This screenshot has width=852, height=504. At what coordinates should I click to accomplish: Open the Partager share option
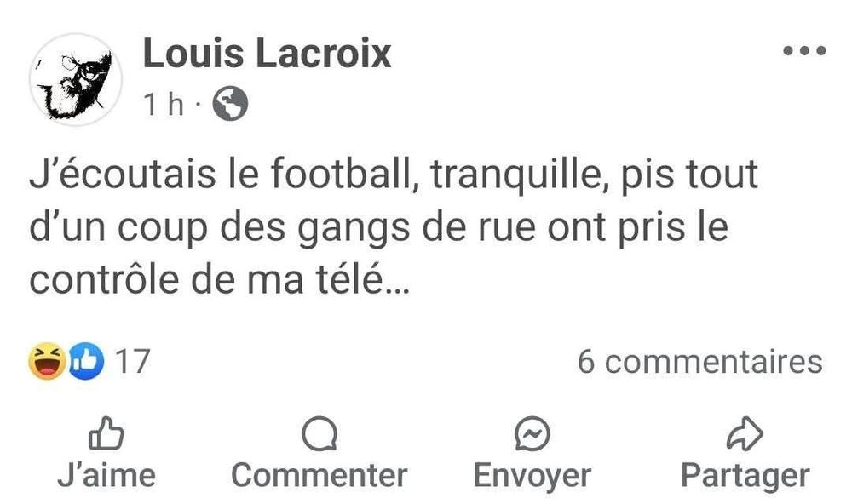pyautogui.click(x=745, y=476)
